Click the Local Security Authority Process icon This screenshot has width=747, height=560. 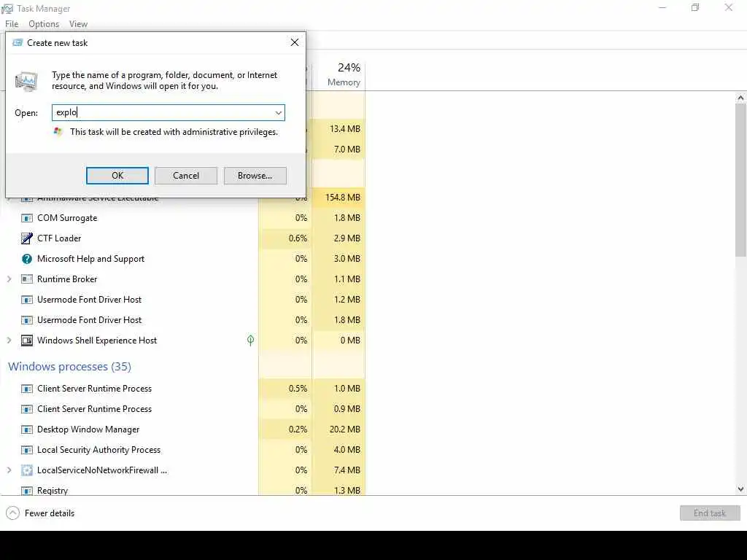(27, 450)
